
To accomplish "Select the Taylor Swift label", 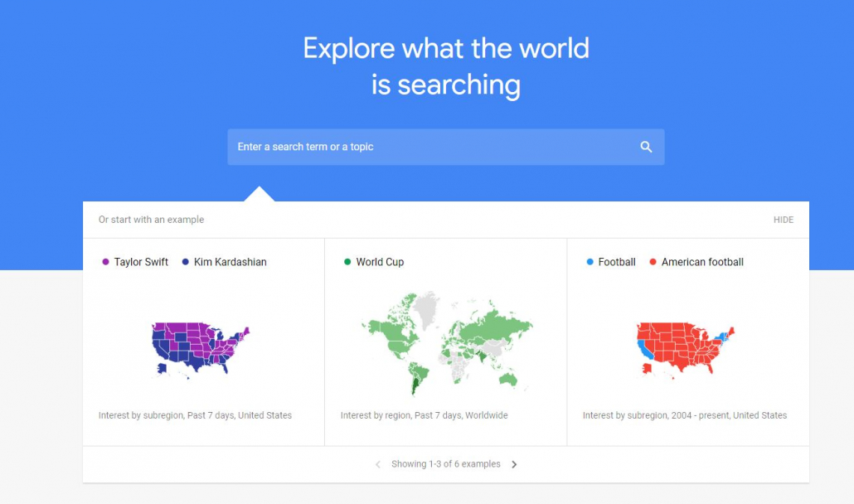I will point(141,262).
